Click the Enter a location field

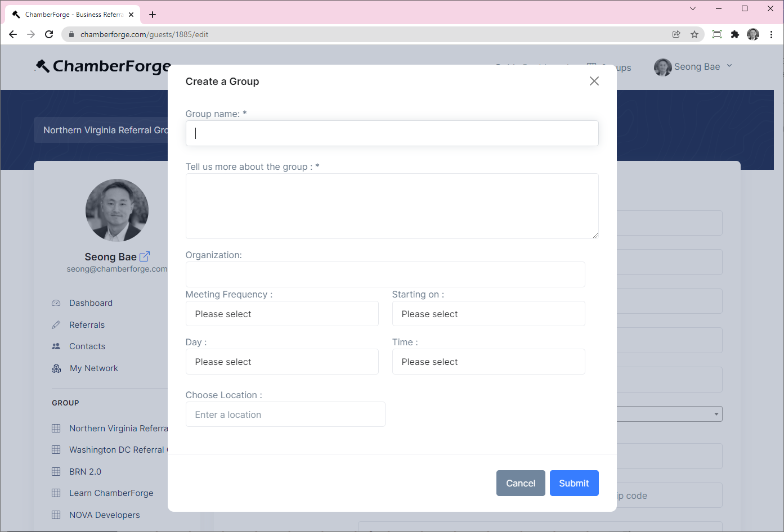[285, 414]
